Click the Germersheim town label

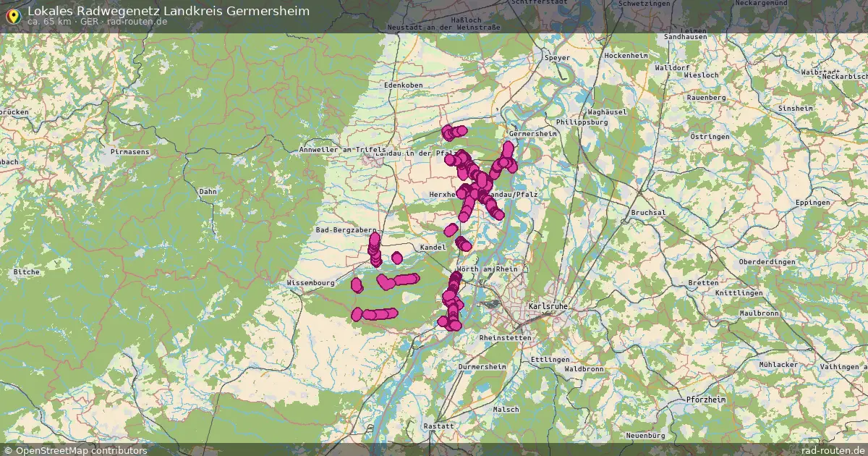point(533,134)
